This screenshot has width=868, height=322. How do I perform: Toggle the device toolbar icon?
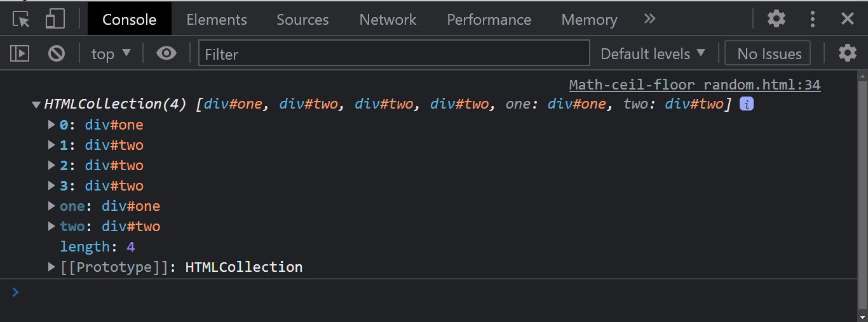(x=55, y=19)
